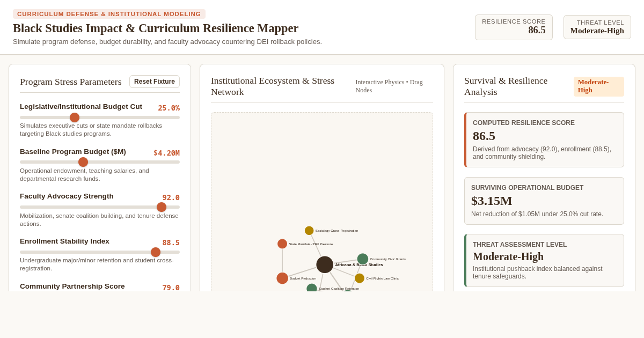Click the Threat Assessment Level card
644x338 pixels.
pyautogui.click(x=544, y=260)
